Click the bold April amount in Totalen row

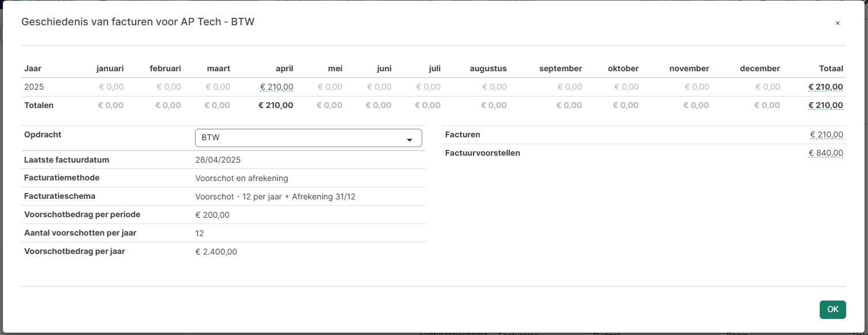(276, 105)
